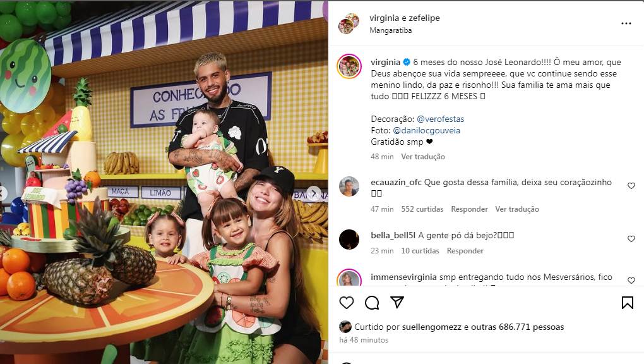
Task: Open the three-dot more options menu
Action: [626, 23]
